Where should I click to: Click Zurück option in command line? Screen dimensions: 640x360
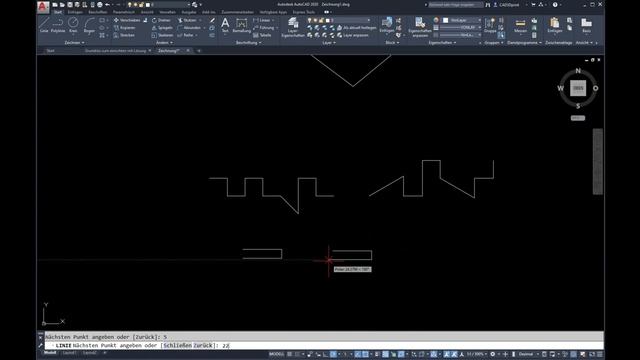(203, 345)
